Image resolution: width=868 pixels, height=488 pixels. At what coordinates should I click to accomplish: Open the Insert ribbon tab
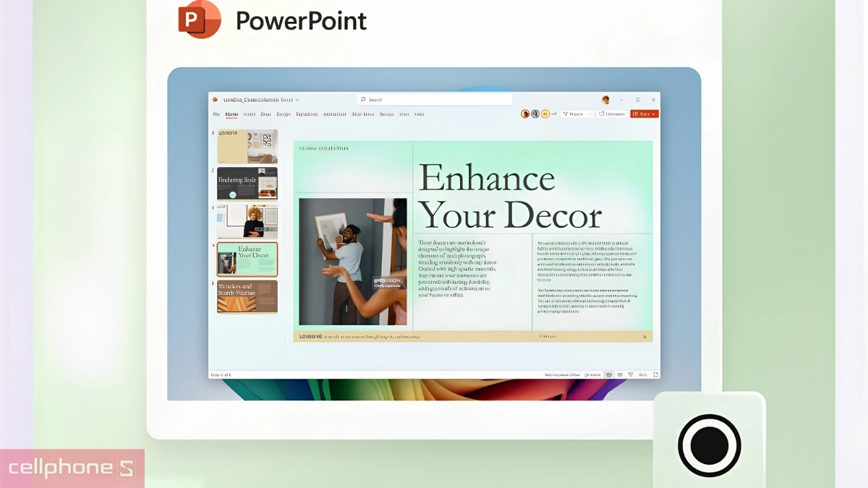[x=249, y=114]
